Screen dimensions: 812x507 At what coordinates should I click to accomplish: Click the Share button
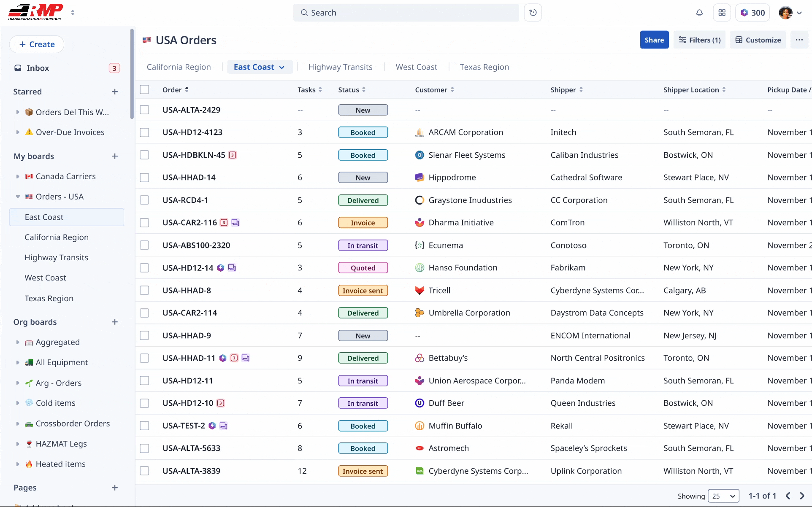(x=654, y=40)
